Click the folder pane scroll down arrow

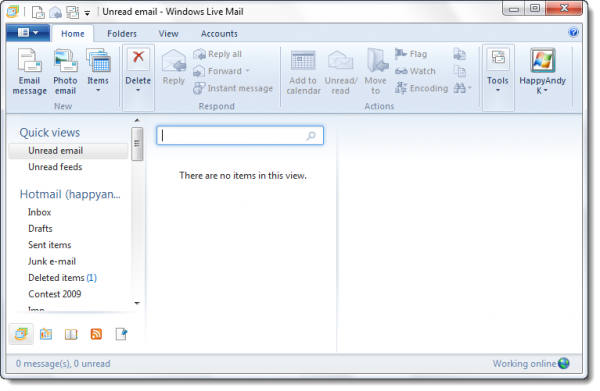(x=137, y=303)
